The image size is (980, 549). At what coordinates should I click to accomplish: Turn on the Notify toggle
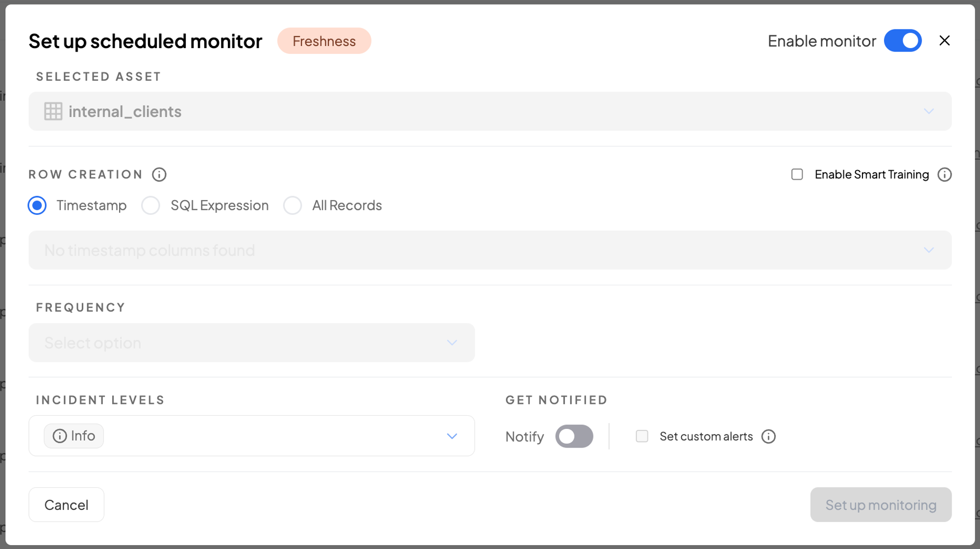point(574,436)
